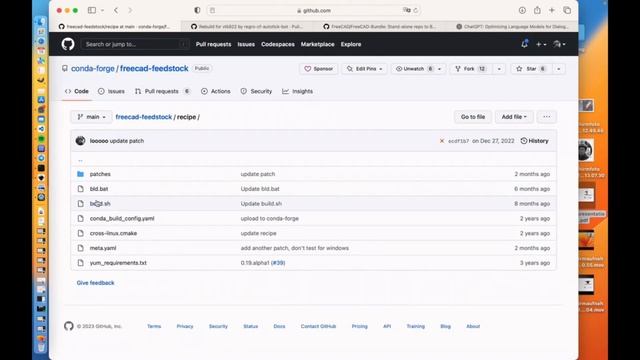Open the patches folder link
This screenshot has height=360, width=640.
100,174
